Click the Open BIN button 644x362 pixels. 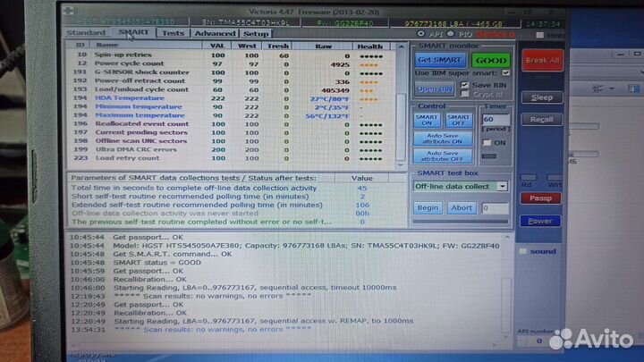[434, 89]
